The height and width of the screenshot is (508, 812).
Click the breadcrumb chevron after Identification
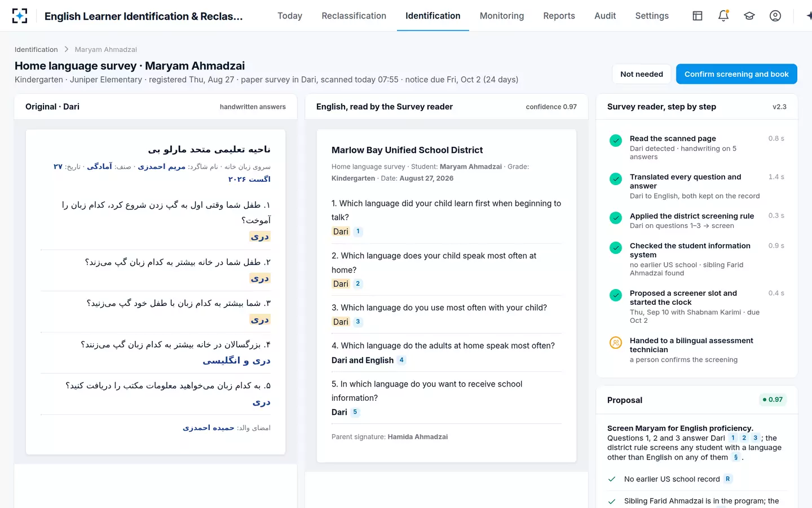[x=66, y=50]
